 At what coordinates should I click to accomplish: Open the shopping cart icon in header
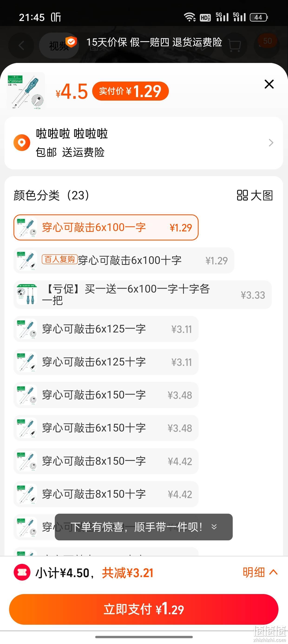[235, 46]
